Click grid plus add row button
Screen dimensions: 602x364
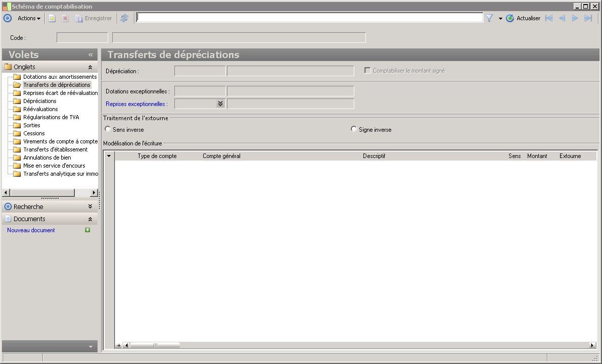pyautogui.click(x=119, y=345)
